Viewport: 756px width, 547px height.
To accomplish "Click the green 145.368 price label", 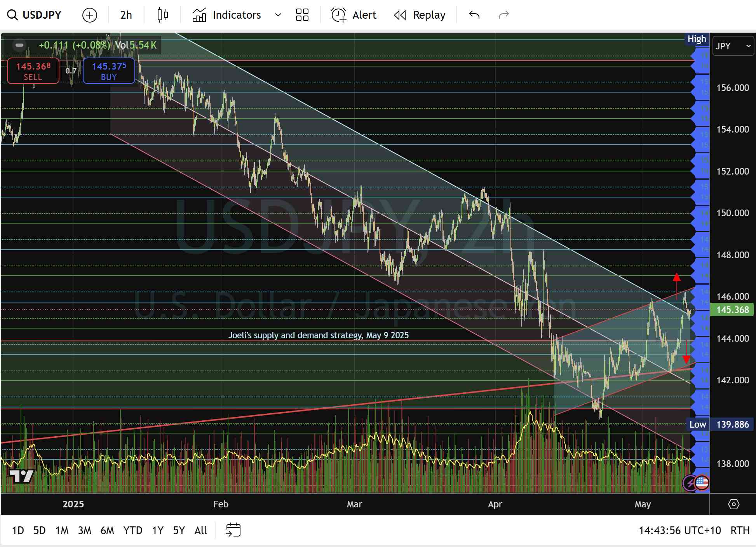I will click(x=732, y=310).
